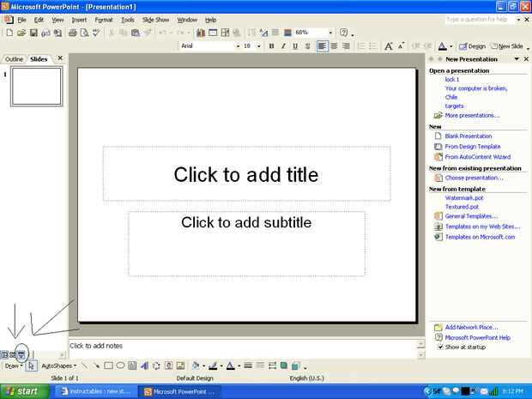
Task: Expand Font Color dropdown arrow in Formatting toolbar
Action: click(x=450, y=46)
